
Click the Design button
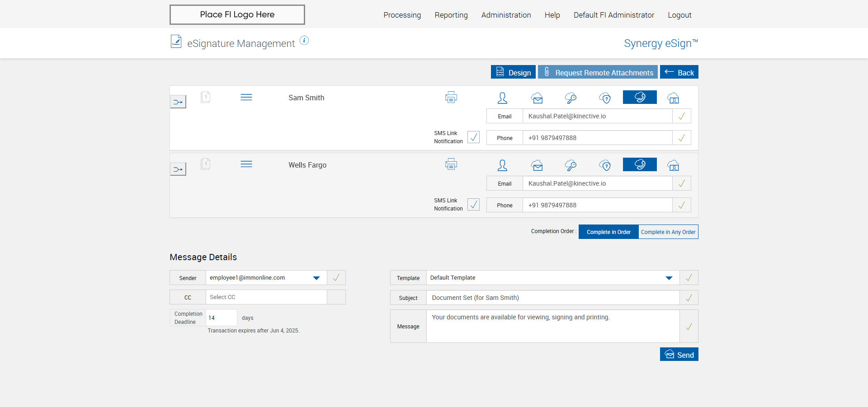513,72
